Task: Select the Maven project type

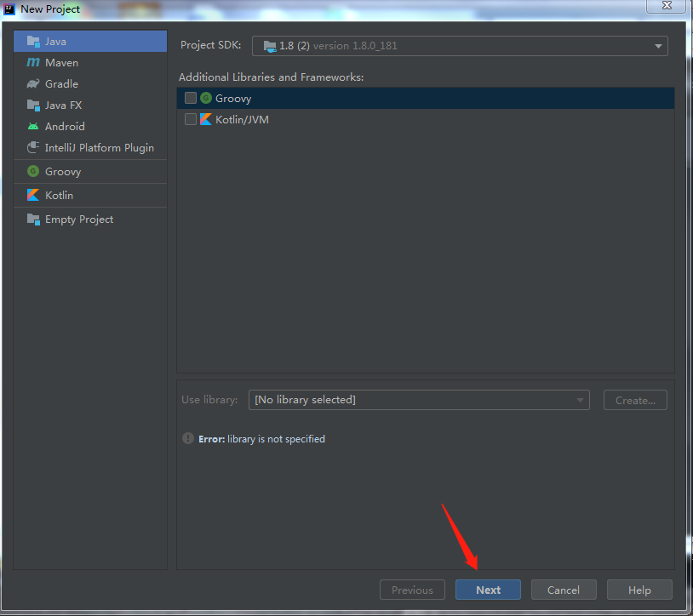Action: (x=90, y=63)
